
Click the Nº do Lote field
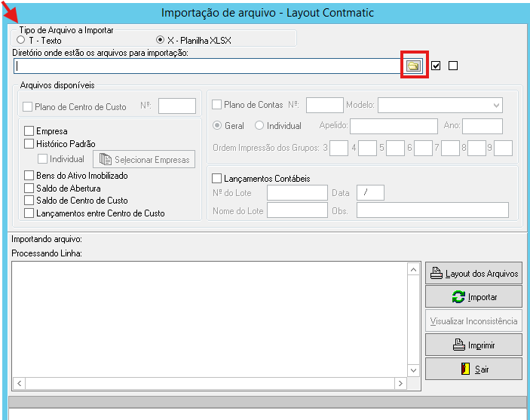(297, 193)
